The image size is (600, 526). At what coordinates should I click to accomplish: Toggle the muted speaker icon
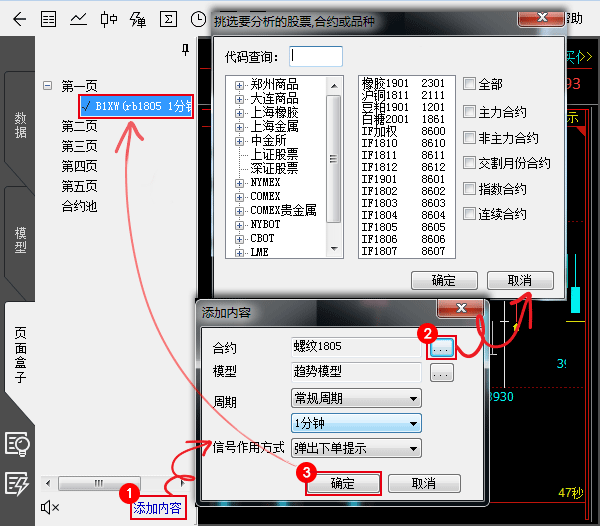click(50, 508)
